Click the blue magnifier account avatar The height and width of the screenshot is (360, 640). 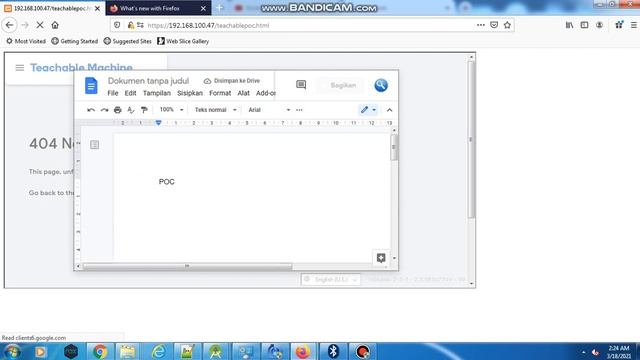point(381,85)
